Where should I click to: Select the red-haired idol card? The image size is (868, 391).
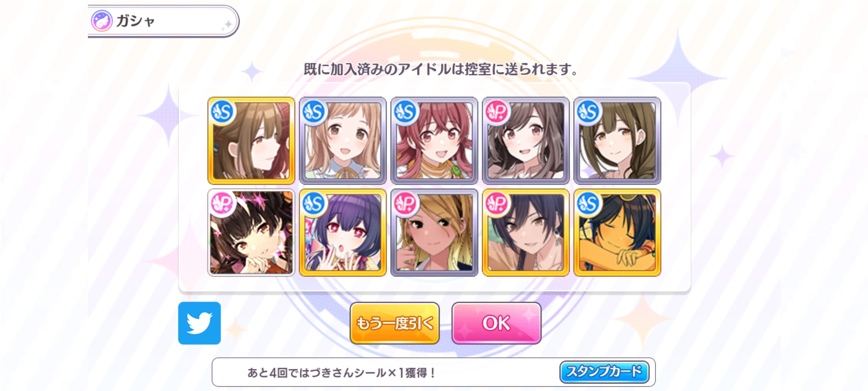[x=434, y=140]
